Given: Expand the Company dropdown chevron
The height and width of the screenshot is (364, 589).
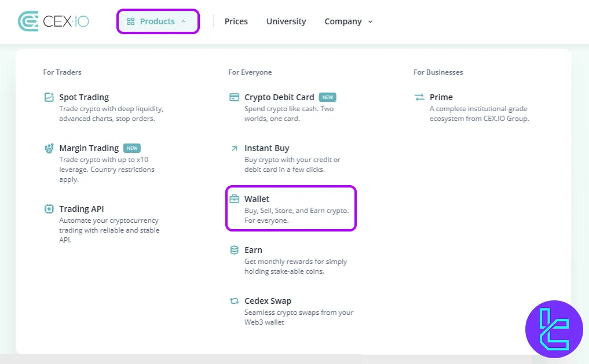Looking at the screenshot, I should tap(371, 22).
